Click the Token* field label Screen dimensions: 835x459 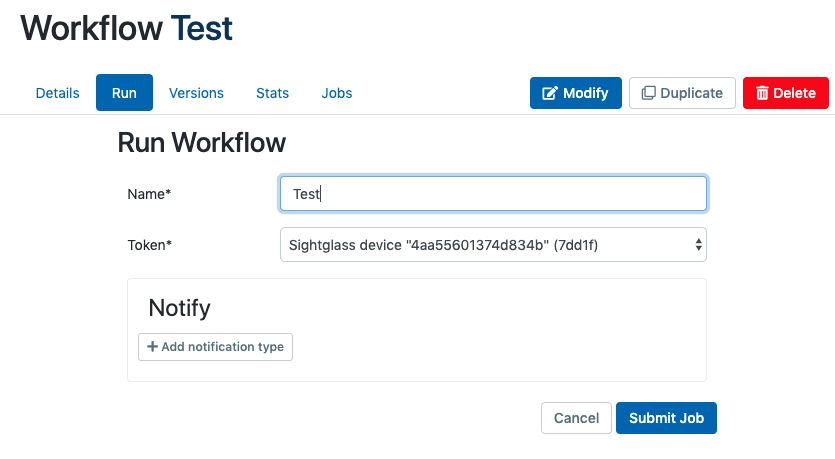[150, 245]
